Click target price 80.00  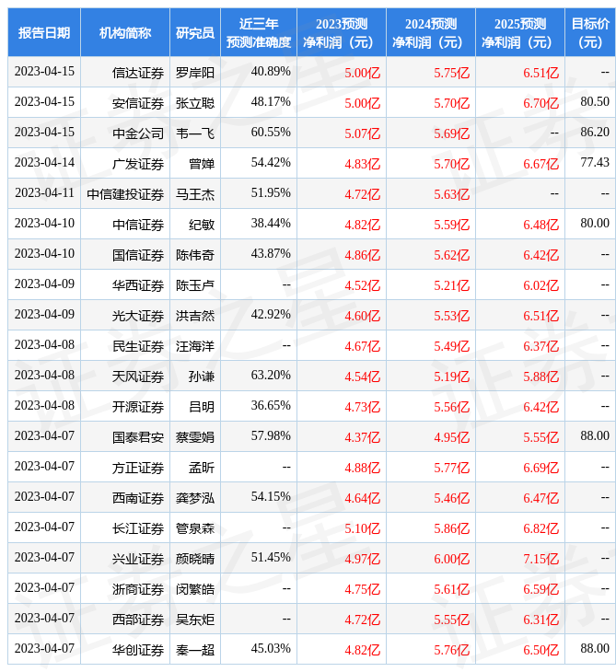pos(595,223)
